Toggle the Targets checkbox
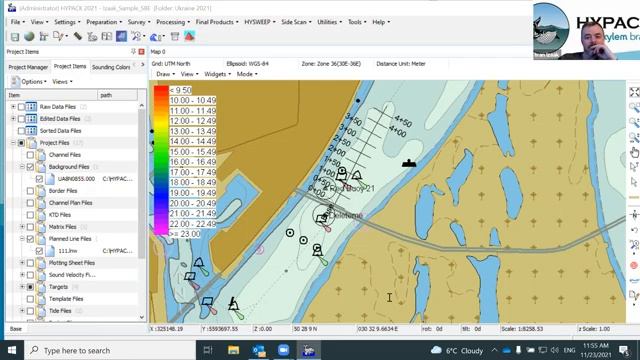 [30, 287]
